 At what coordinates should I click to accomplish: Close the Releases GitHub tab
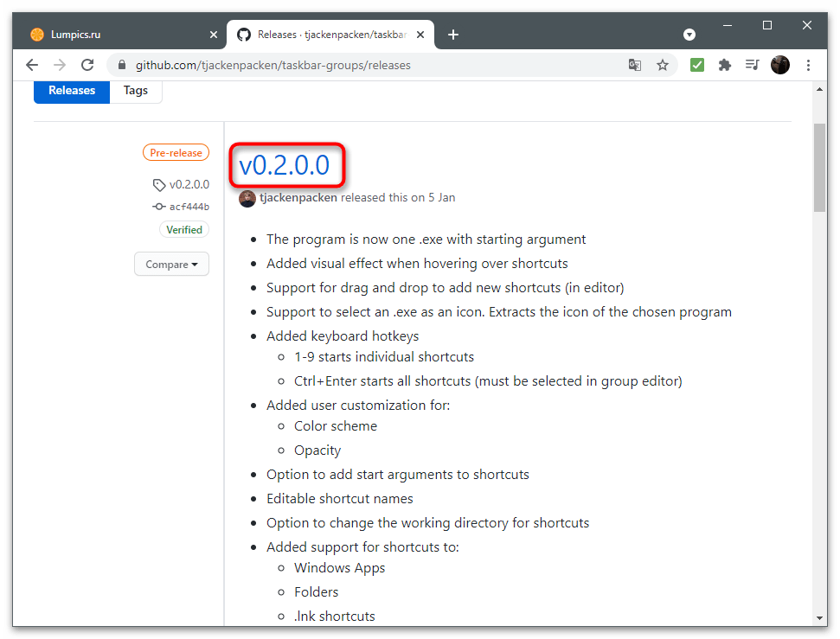pos(420,35)
